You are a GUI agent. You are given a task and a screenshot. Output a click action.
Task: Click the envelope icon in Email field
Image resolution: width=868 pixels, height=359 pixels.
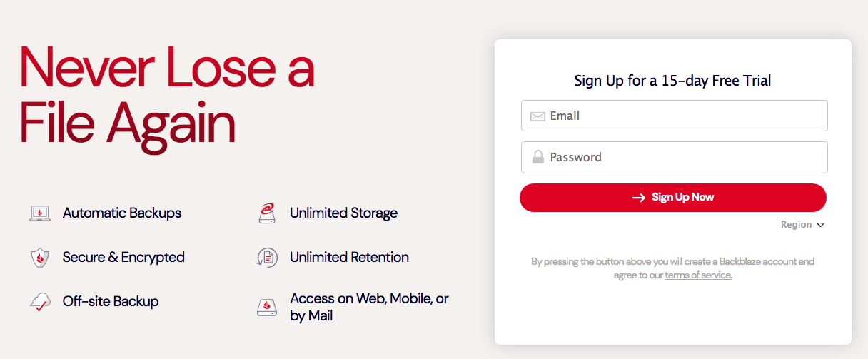538,116
